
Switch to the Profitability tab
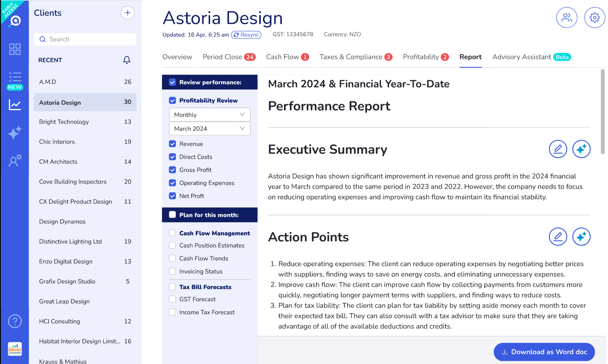[x=426, y=57]
